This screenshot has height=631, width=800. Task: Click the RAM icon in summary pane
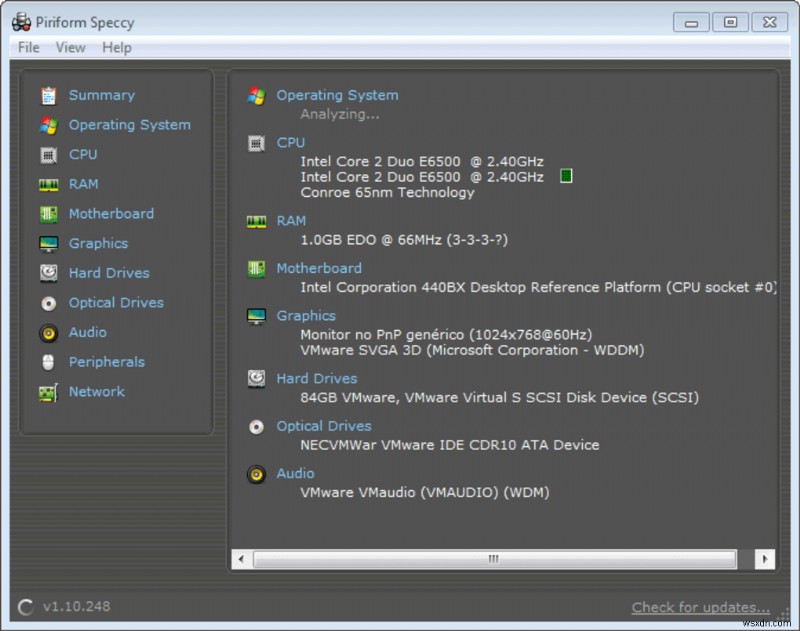point(256,221)
